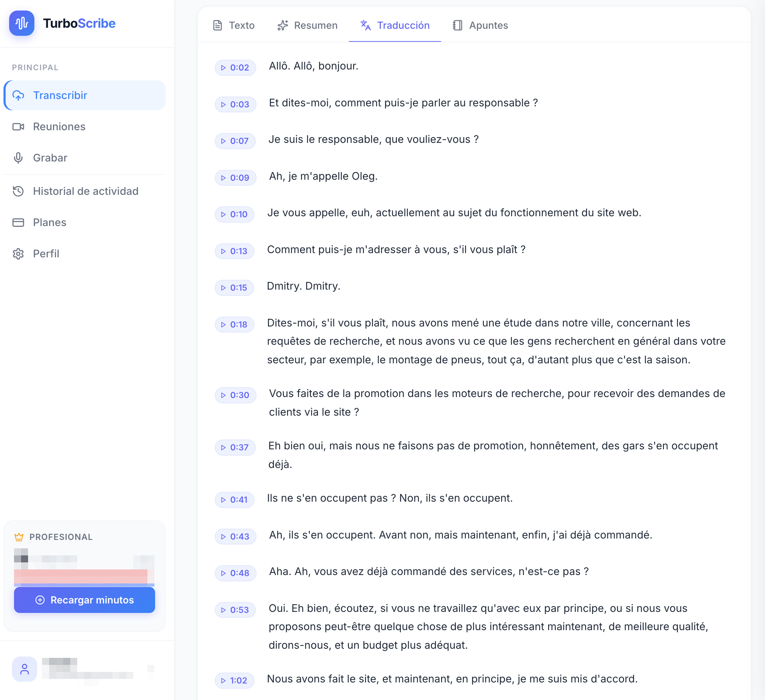Click the PROFESIONAL plan label
765x700 pixels.
(x=61, y=537)
